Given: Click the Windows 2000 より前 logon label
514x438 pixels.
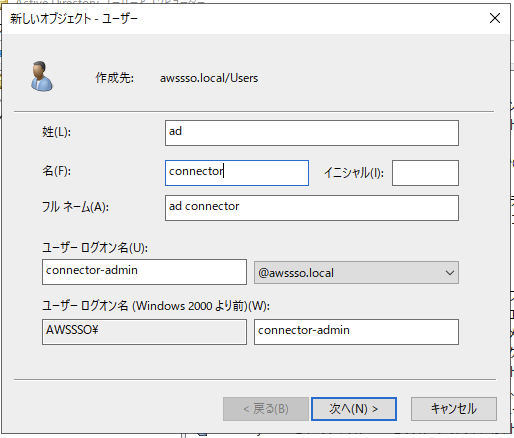Looking at the screenshot, I should coord(156,306).
